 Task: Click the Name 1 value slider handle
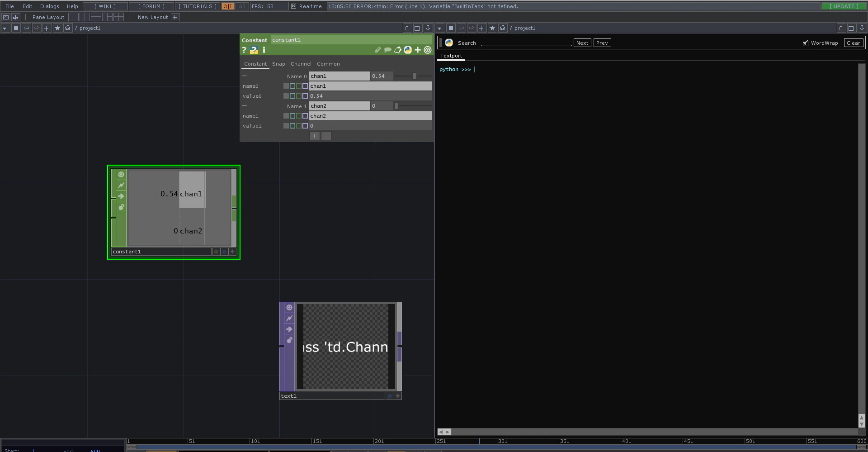click(396, 106)
